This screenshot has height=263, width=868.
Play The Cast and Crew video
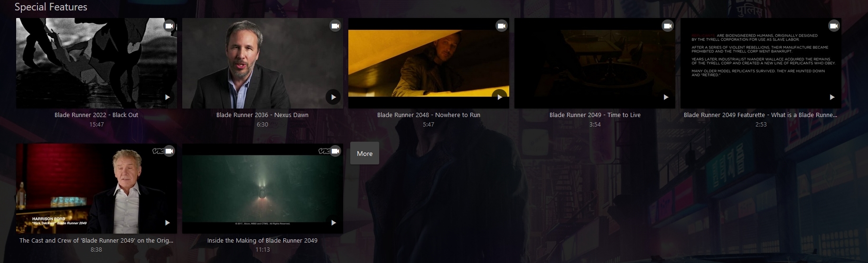(x=167, y=223)
